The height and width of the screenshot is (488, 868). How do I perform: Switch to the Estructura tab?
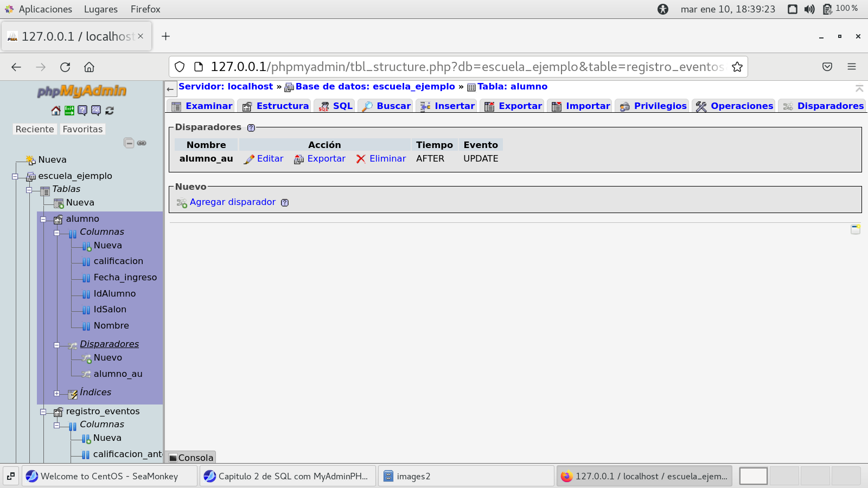[x=276, y=106]
